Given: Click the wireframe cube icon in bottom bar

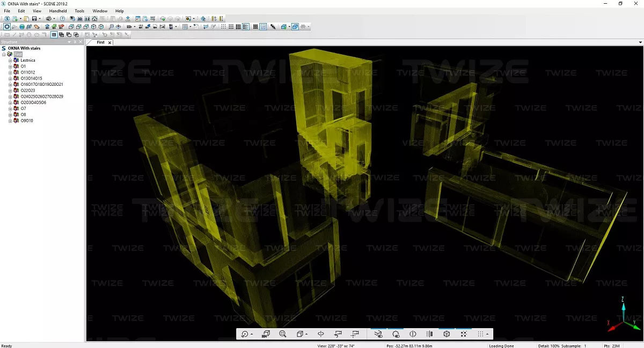Looking at the screenshot, I should pyautogui.click(x=447, y=334).
